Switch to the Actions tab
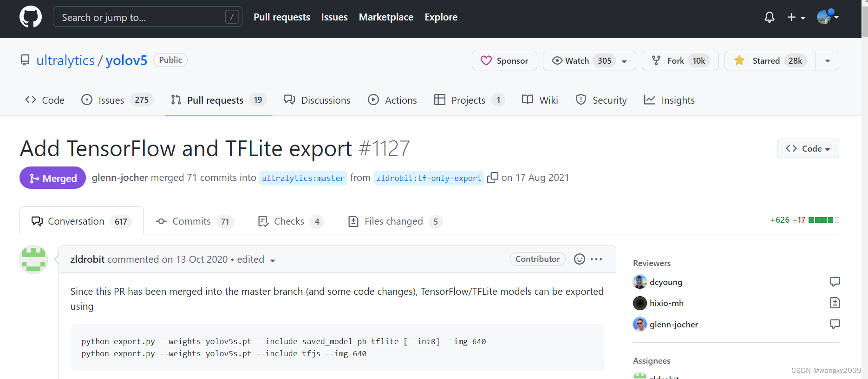This screenshot has width=868, height=379. 392,100
